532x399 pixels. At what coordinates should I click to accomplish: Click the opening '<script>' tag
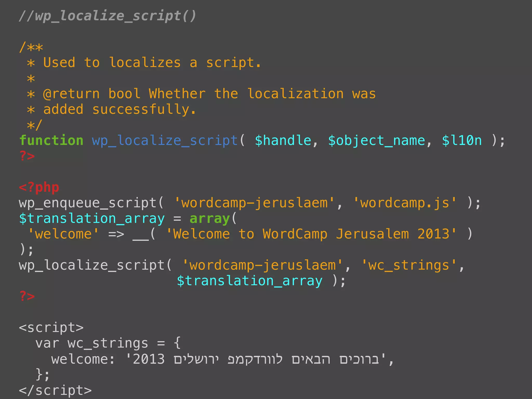51,328
